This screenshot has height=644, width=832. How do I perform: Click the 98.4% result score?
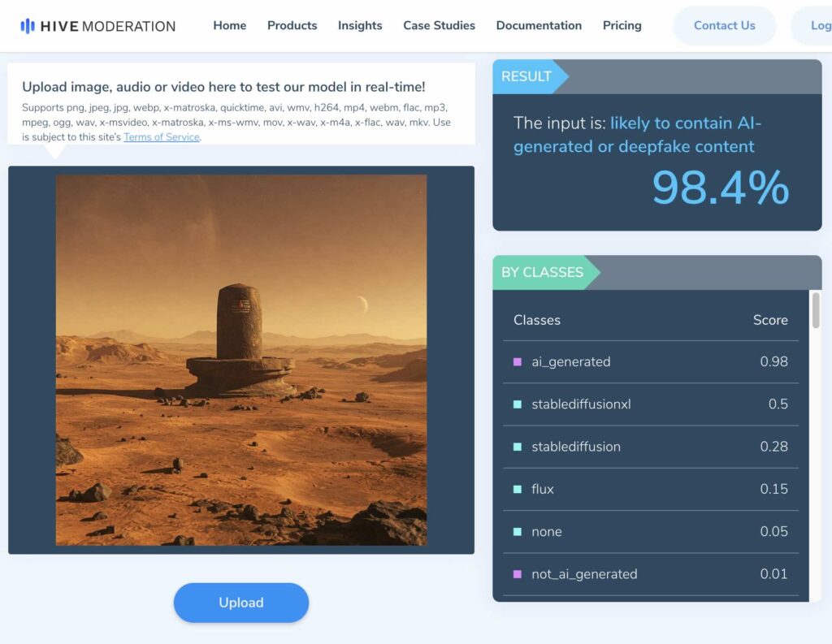(x=721, y=188)
